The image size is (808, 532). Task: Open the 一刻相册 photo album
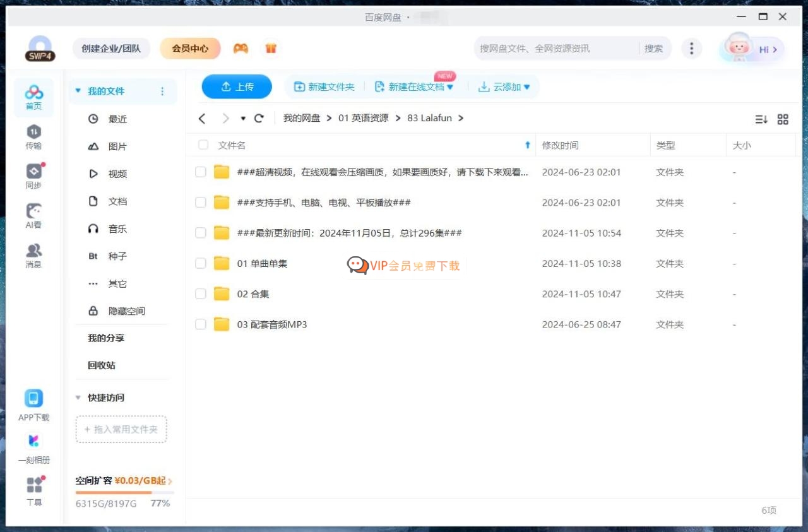[x=34, y=445]
